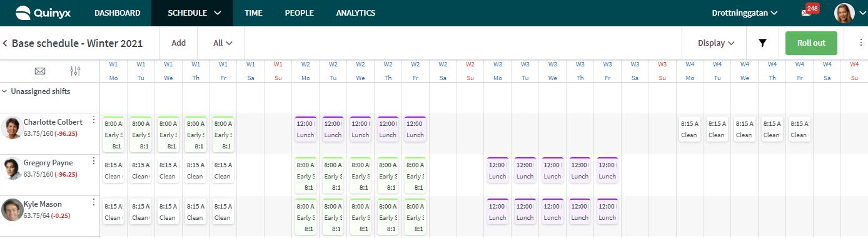Go back using arrow before Base schedule
The image size is (868, 238).
[5, 43]
